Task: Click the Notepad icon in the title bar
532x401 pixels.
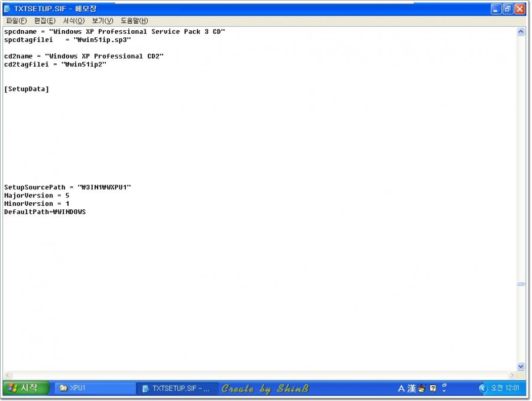Action: pyautogui.click(x=7, y=8)
